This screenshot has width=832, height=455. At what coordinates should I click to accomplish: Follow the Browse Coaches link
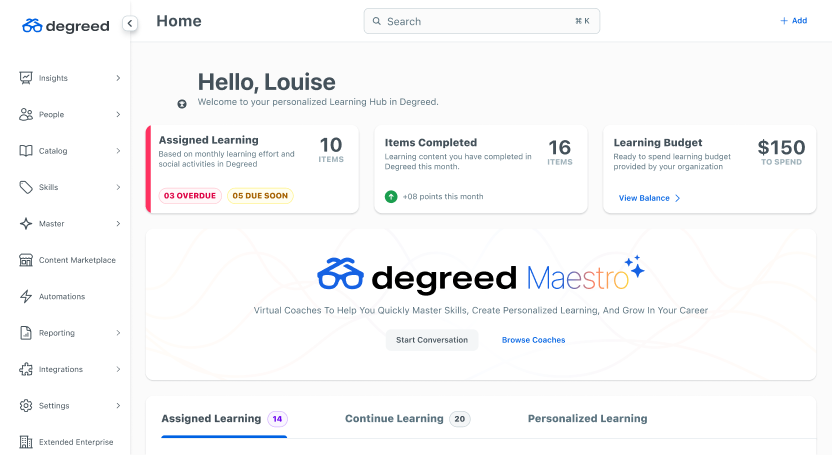[533, 340]
